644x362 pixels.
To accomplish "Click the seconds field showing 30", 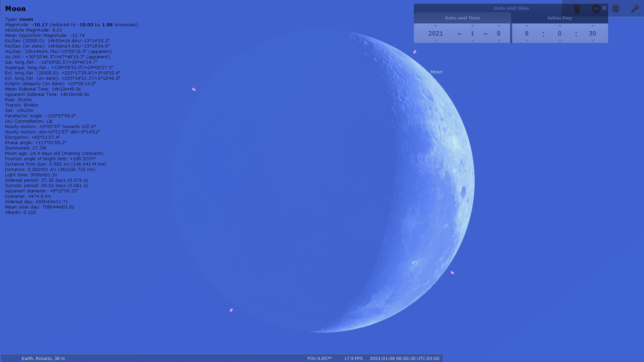I will click(592, 34).
